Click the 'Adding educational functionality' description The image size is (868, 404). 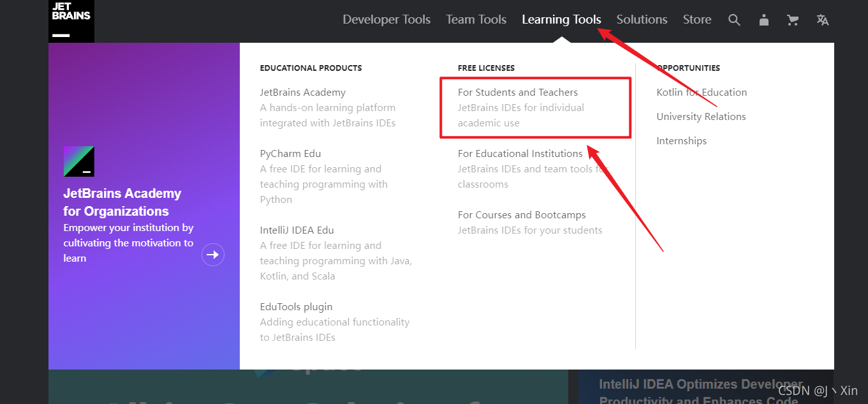coord(335,330)
